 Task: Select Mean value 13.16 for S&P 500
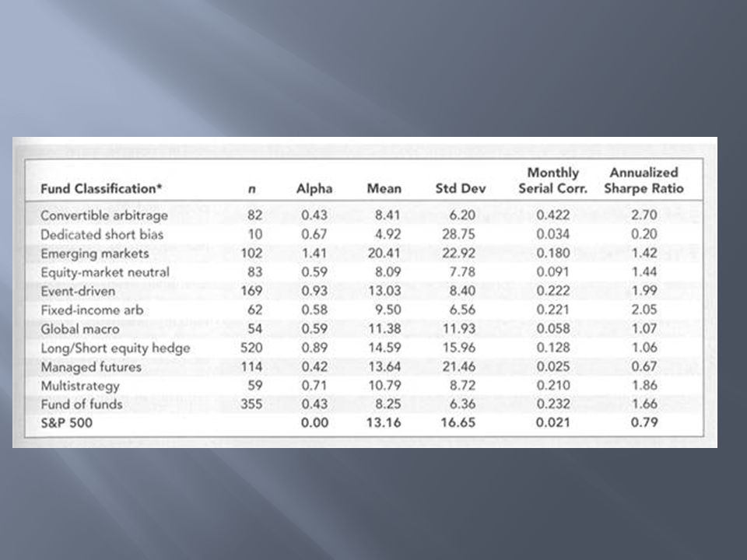[384, 422]
